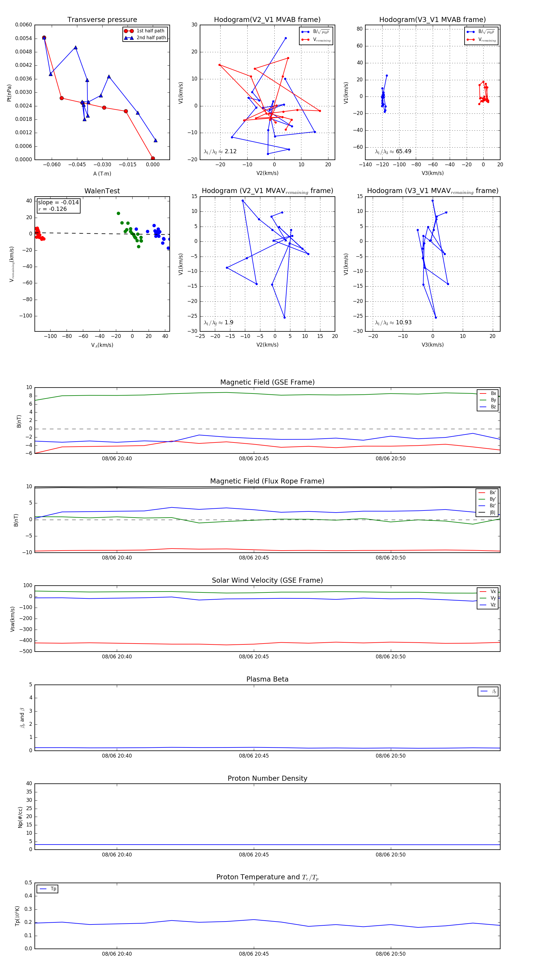Click the λ1/λ3 ≈ 10.93 label

pos(393,323)
